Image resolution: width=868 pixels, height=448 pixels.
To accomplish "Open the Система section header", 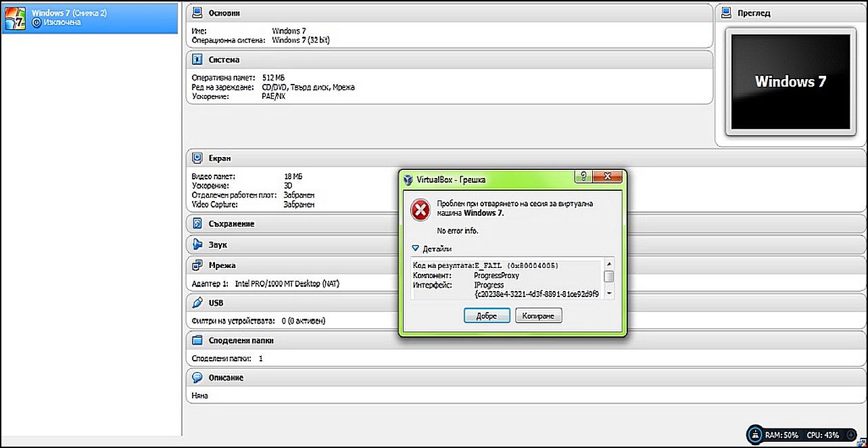I will point(450,60).
